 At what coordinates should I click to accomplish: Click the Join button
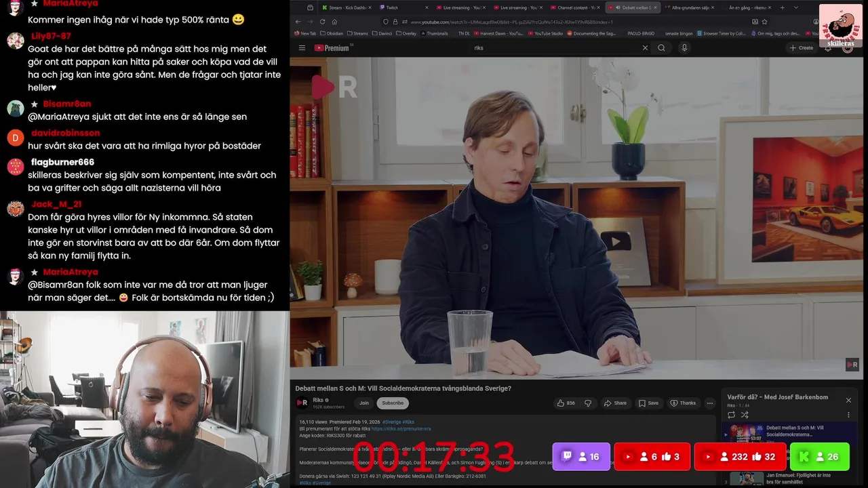point(364,403)
